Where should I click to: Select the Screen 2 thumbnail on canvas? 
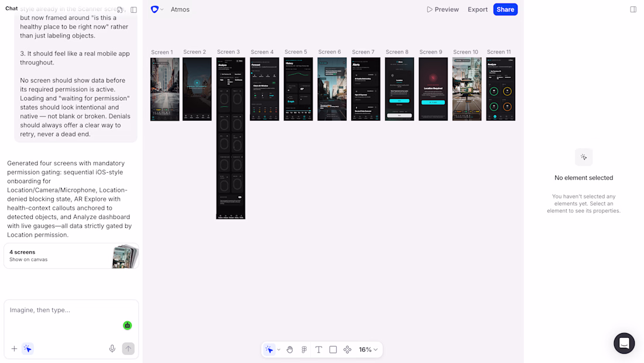[x=197, y=89]
